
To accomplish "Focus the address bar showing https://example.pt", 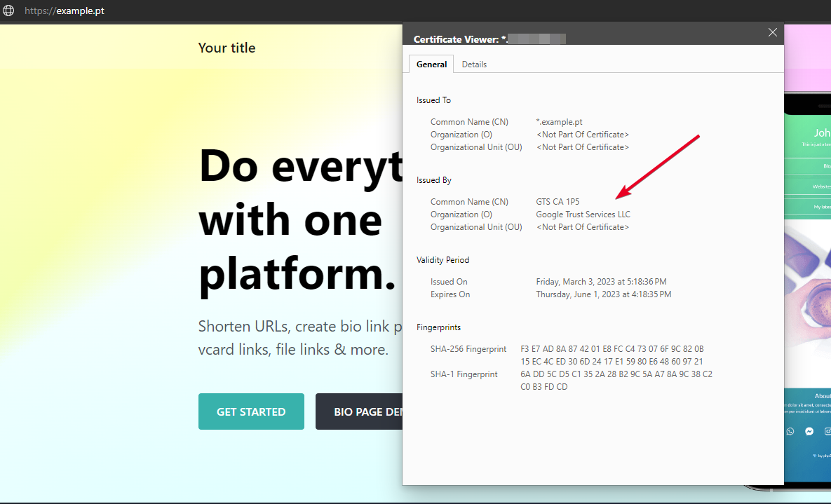I will (65, 11).
